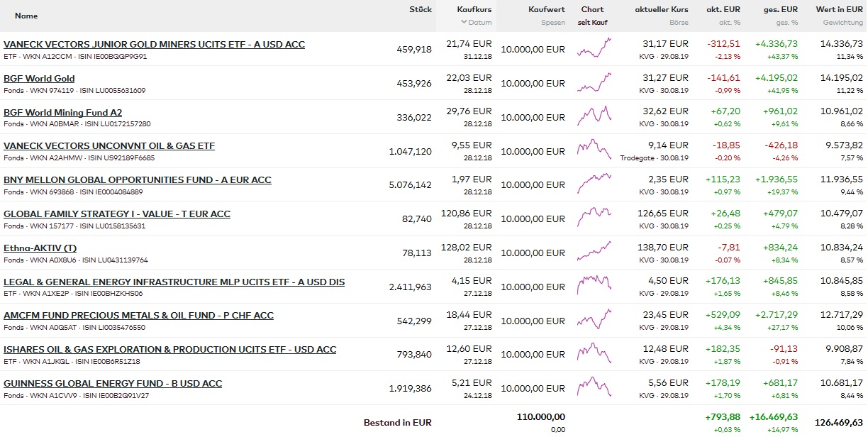Open BNY Mellon Global Opportunities Fund link
This screenshot has width=868, height=437.
tap(137, 180)
